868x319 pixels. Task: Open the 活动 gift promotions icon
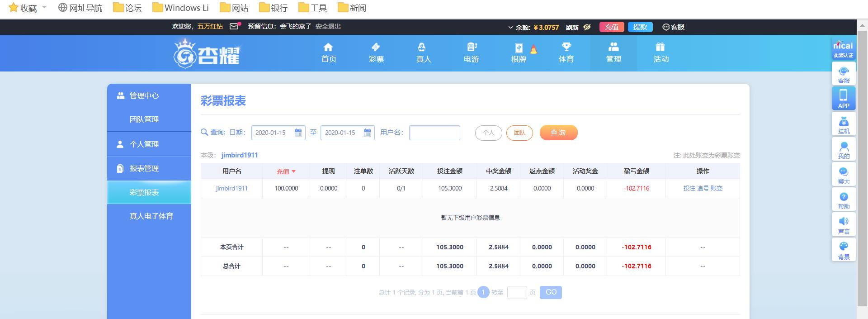click(660, 47)
